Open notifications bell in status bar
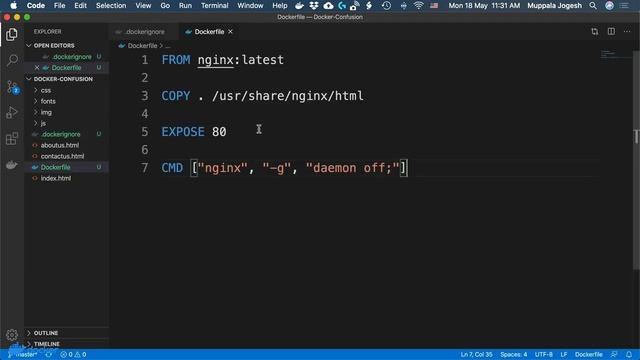This screenshot has height=360, width=640. tap(629, 355)
